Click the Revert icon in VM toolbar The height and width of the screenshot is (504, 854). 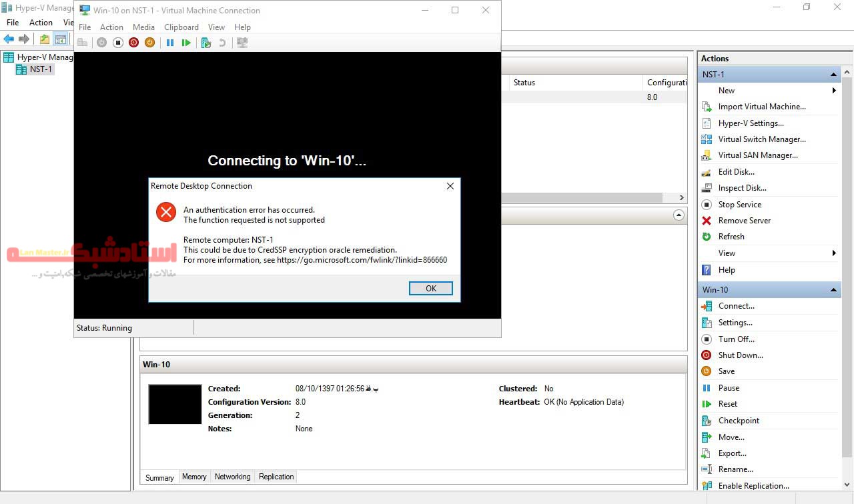[222, 43]
